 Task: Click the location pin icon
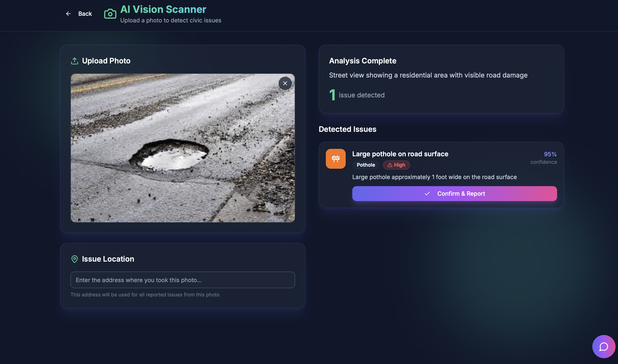pyautogui.click(x=75, y=259)
